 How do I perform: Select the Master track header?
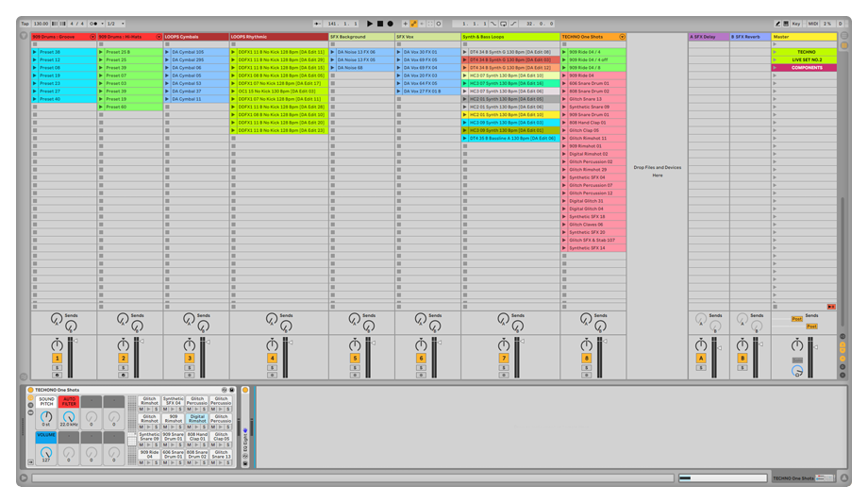804,37
